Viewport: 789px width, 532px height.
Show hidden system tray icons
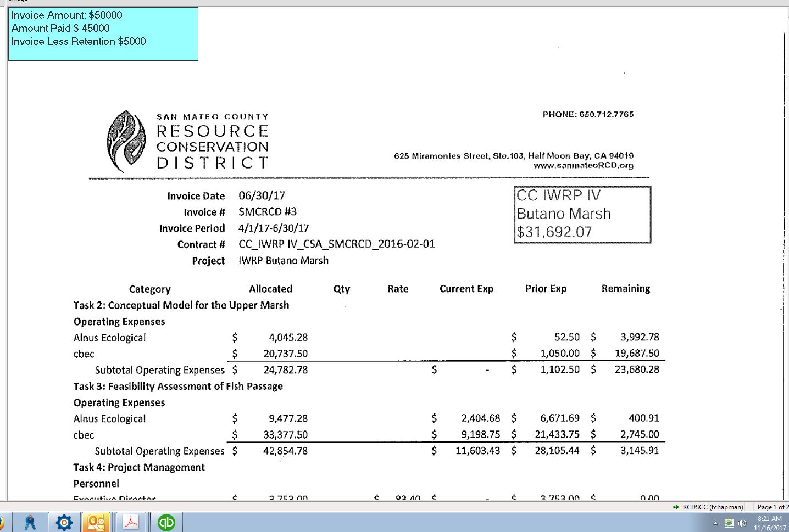[715, 523]
